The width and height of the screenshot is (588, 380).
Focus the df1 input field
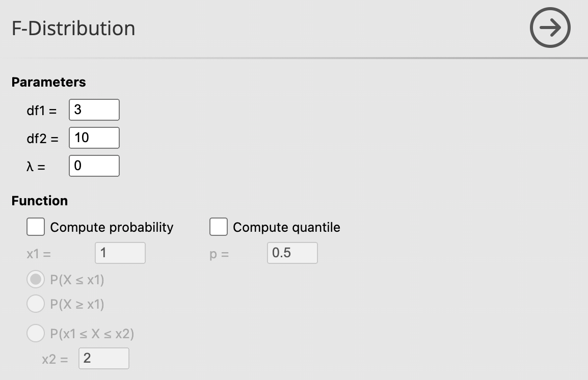pos(94,110)
